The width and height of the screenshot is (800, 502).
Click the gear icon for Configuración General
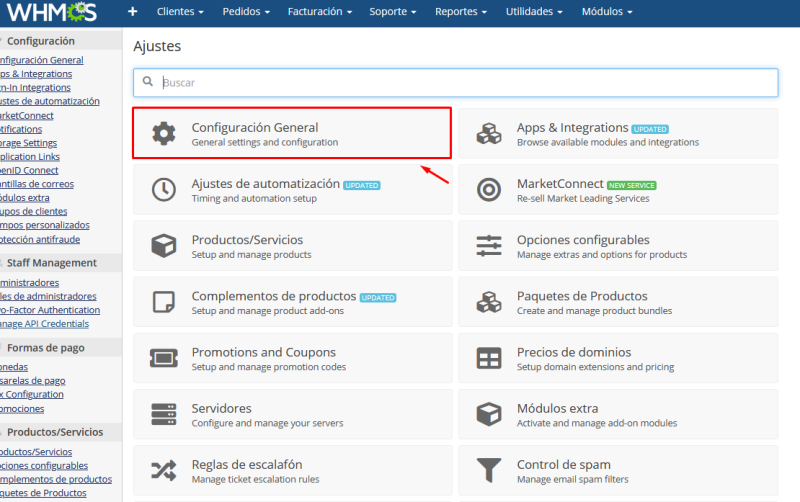(x=164, y=133)
